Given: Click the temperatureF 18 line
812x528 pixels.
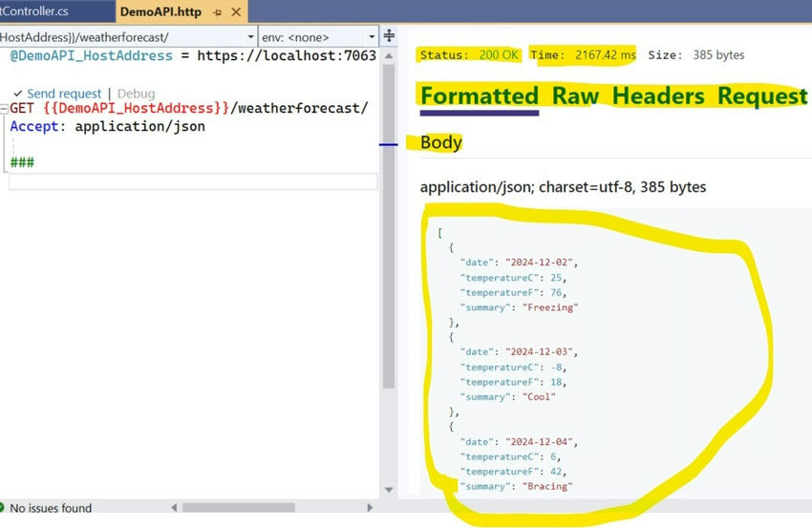Looking at the screenshot, I should tap(513, 382).
